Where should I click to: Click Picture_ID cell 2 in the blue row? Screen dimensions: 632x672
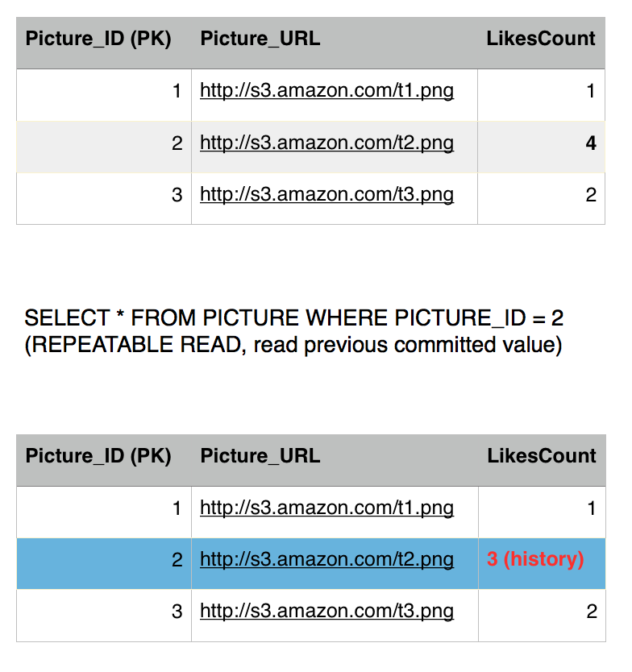click(177, 560)
